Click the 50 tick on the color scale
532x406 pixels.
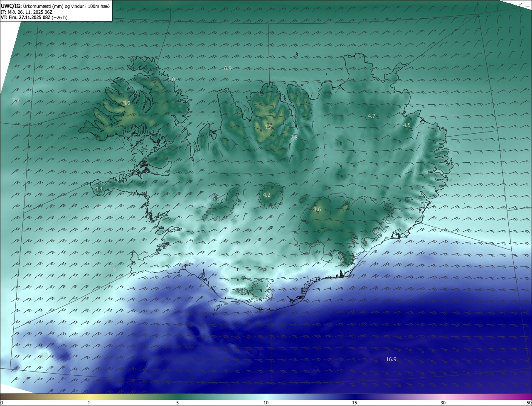click(x=529, y=403)
